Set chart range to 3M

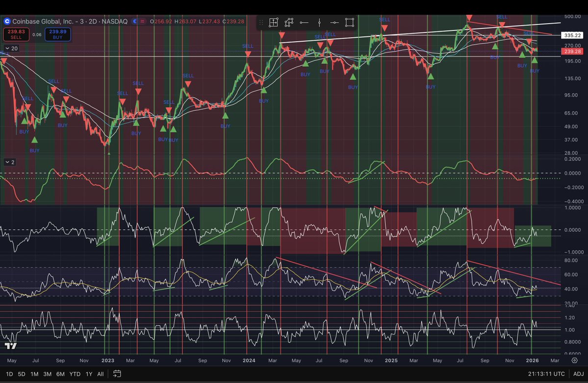tap(47, 374)
